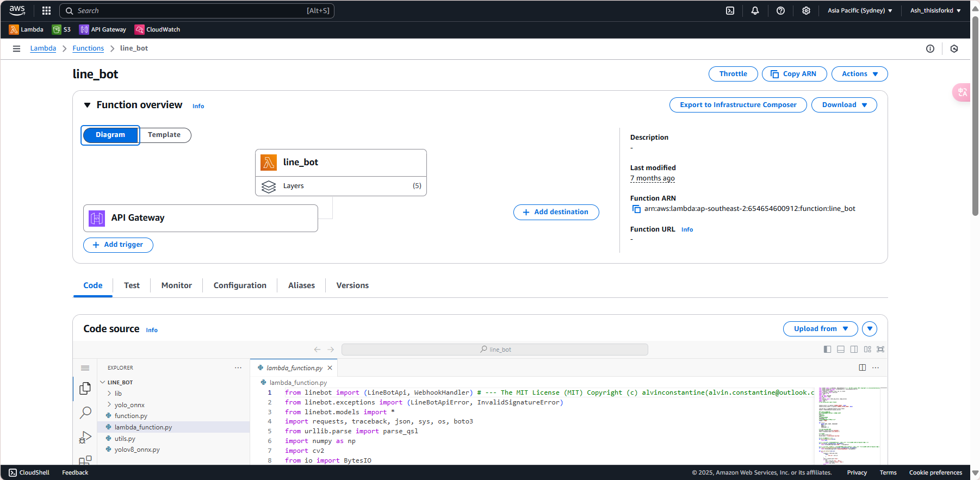Open the CloudWatch shortcut in favorites bar
980x480 pixels.
coord(157,29)
